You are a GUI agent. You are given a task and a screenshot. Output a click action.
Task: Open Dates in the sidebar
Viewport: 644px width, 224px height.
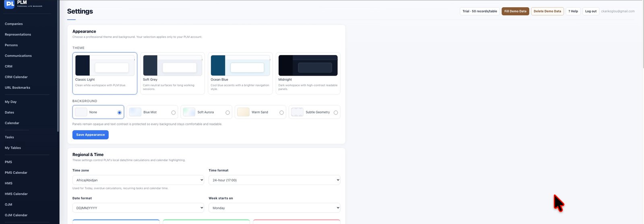click(9, 113)
